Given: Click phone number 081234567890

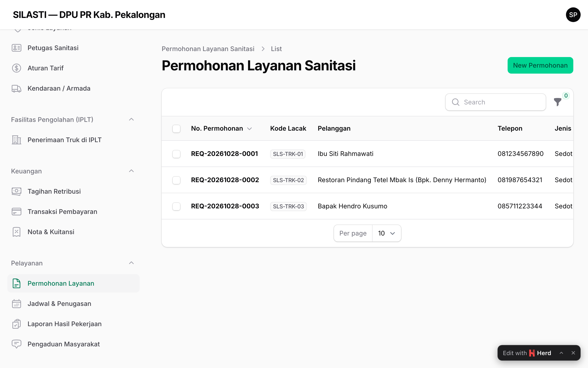Looking at the screenshot, I should point(520,154).
